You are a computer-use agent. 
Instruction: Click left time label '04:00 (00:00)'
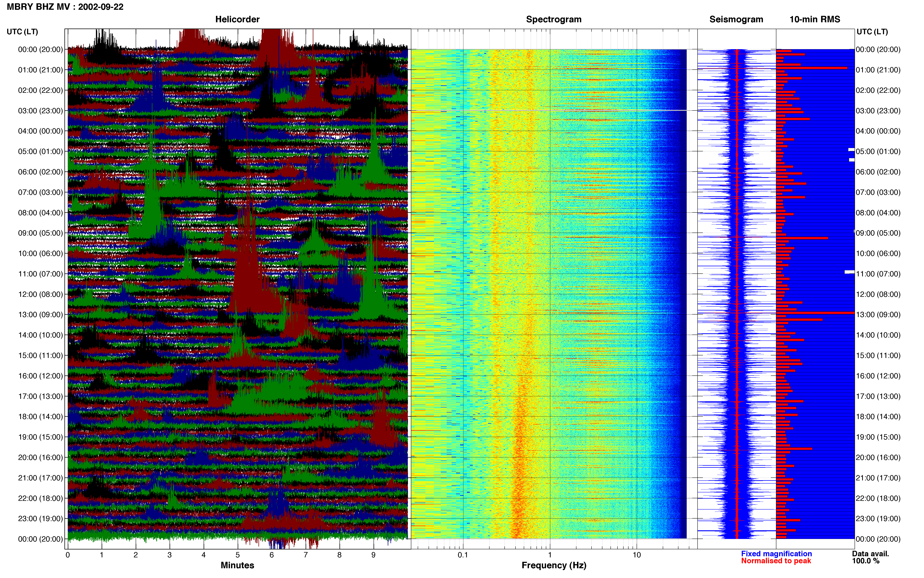[41, 131]
